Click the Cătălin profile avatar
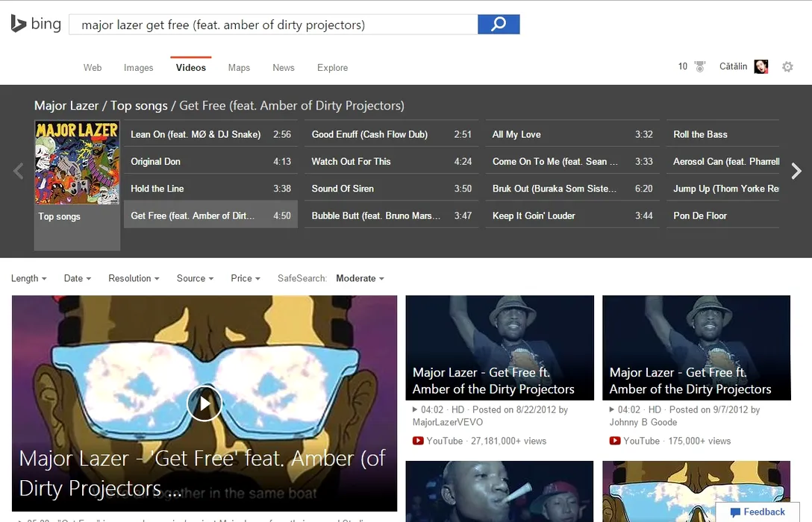The width and height of the screenshot is (812, 522). pos(761,67)
